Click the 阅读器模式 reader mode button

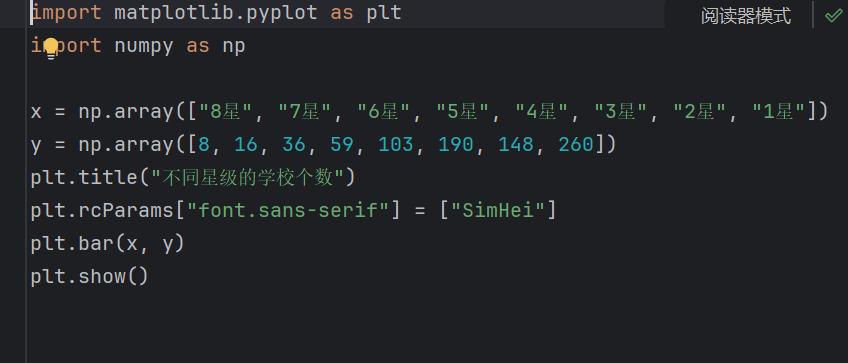coord(746,16)
